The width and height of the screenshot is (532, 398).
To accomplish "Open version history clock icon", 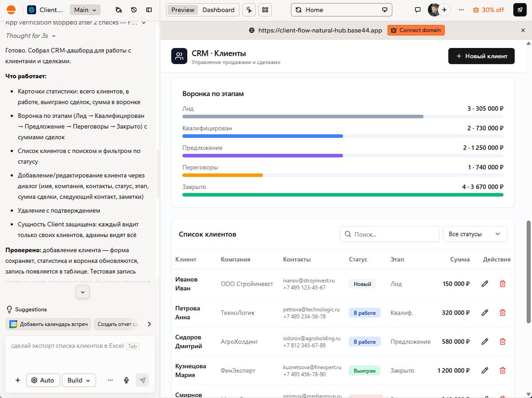I will coord(134,10).
